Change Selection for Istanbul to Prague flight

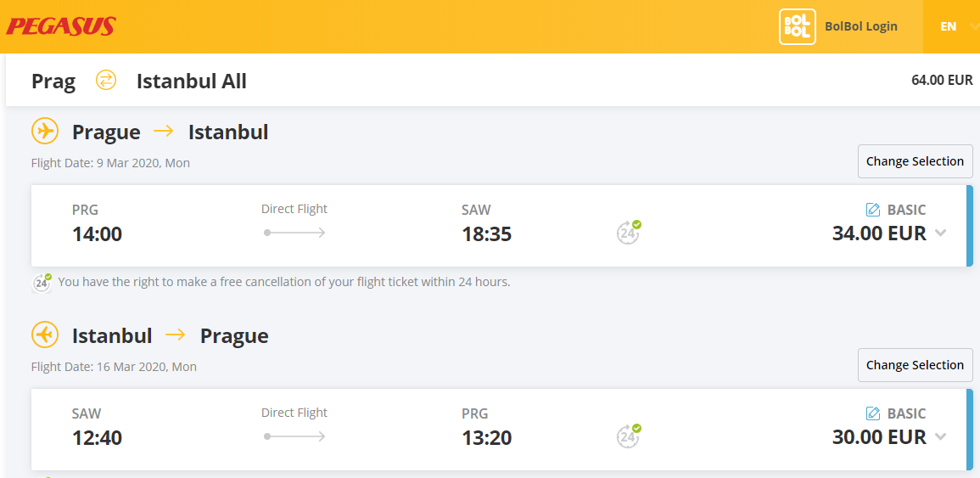(x=915, y=365)
